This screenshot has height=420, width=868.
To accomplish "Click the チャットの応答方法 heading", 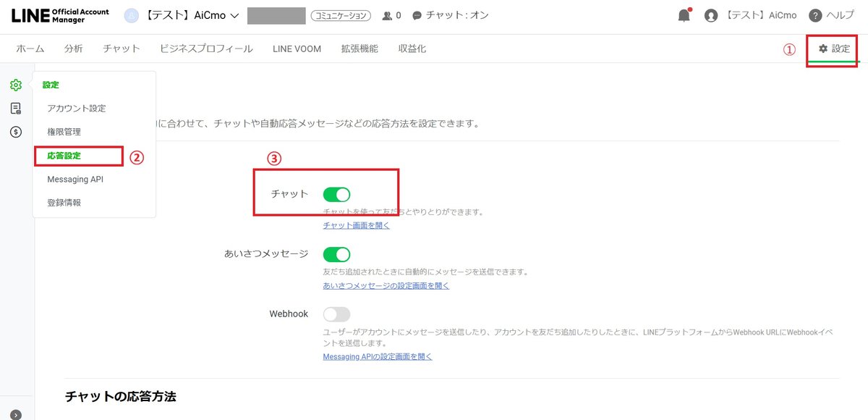I will pyautogui.click(x=121, y=397).
